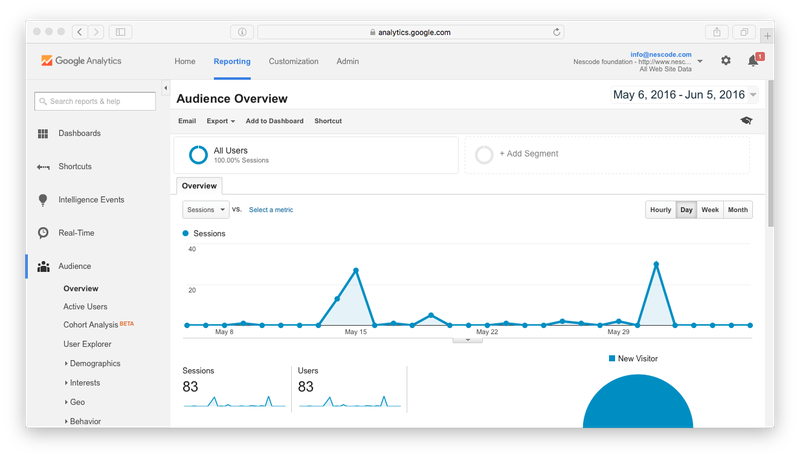Viewport: 800px width, 458px height.
Task: Click the Audience people icon
Action: click(x=43, y=266)
